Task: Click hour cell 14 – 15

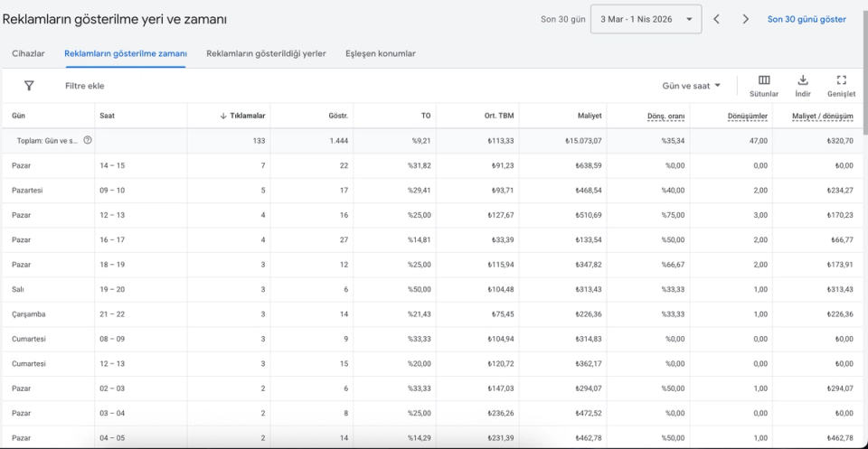Action: click(112, 165)
